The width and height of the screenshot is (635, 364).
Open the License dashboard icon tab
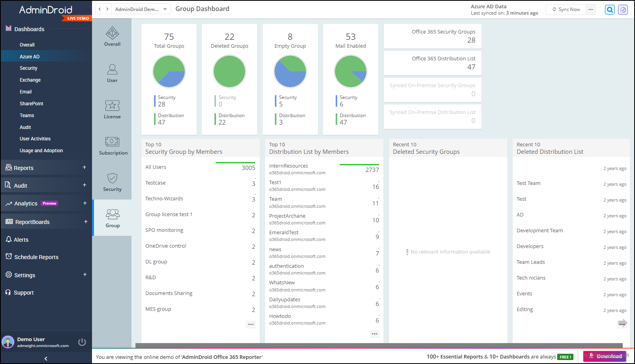click(112, 109)
